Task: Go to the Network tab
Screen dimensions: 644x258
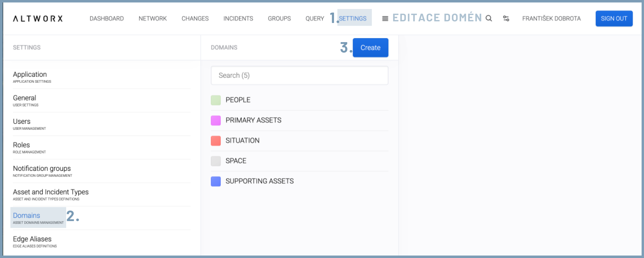Action: pos(153,19)
